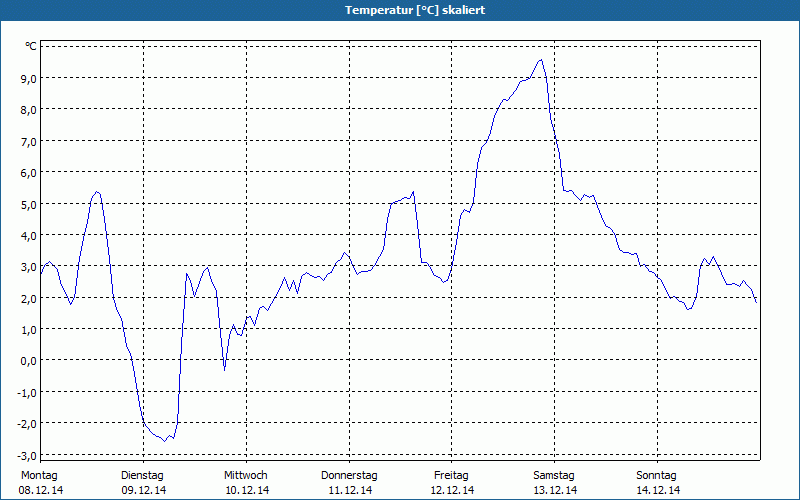800x500 pixels.
Task: Click the Donnerstag day label
Action: pos(349,476)
